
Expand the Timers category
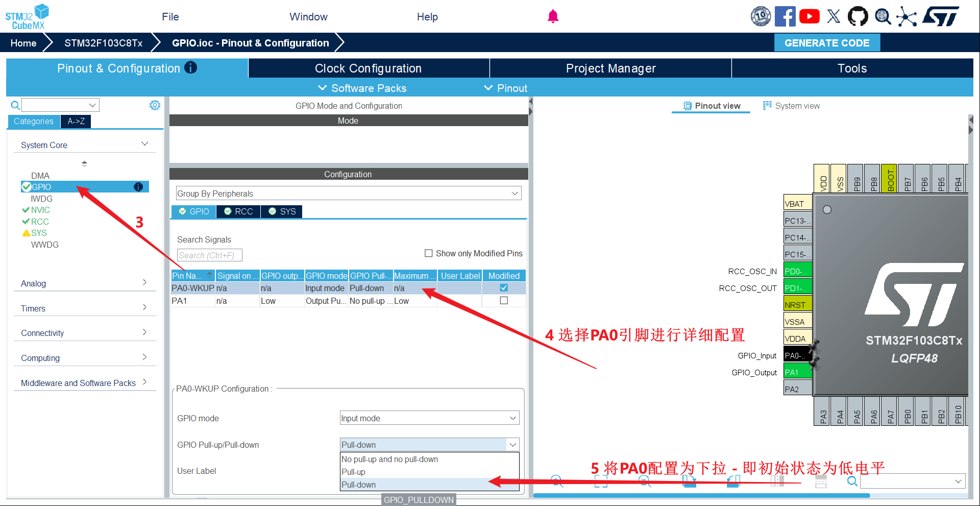coord(84,308)
